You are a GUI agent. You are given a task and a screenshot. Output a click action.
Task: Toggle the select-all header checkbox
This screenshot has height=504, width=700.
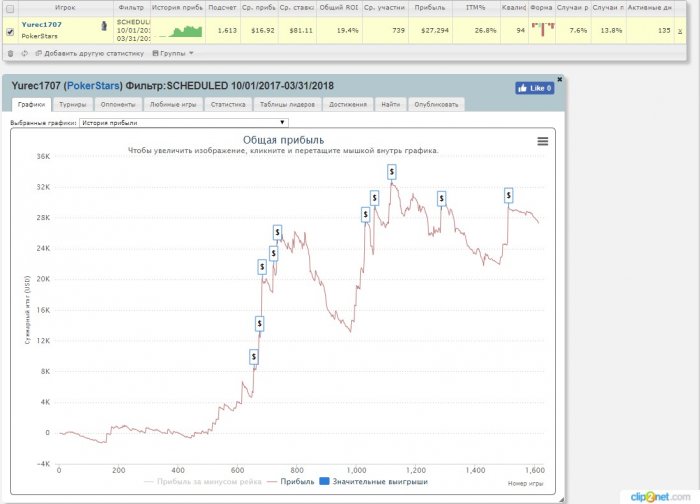[x=10, y=8]
